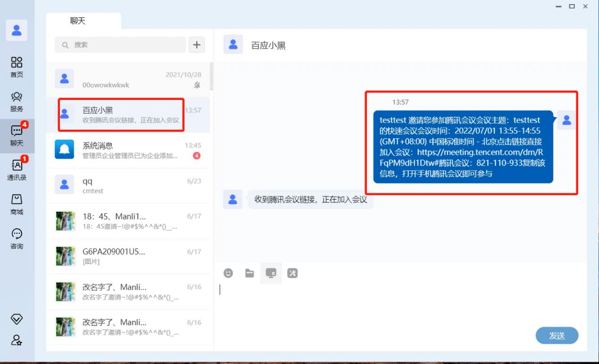Click the user star icon at sidebar bottom

pos(17,340)
